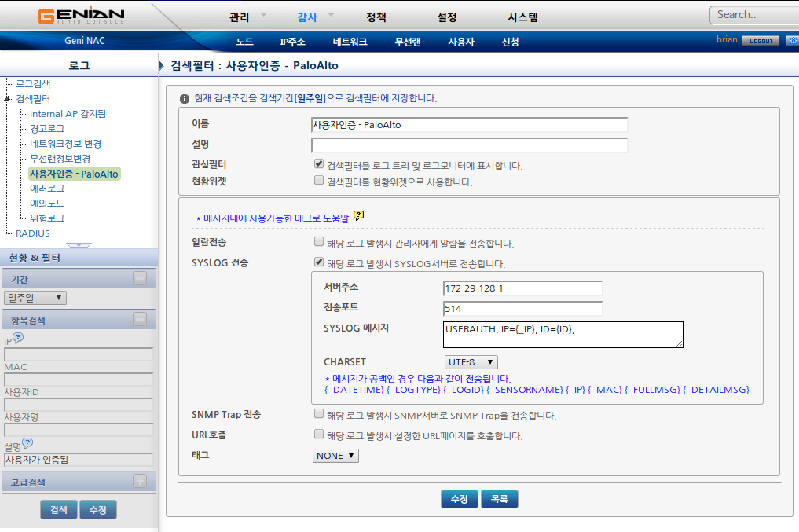Click the collapse triangle below RADIUS tree
Viewport: 799px width, 532px height.
(79, 244)
